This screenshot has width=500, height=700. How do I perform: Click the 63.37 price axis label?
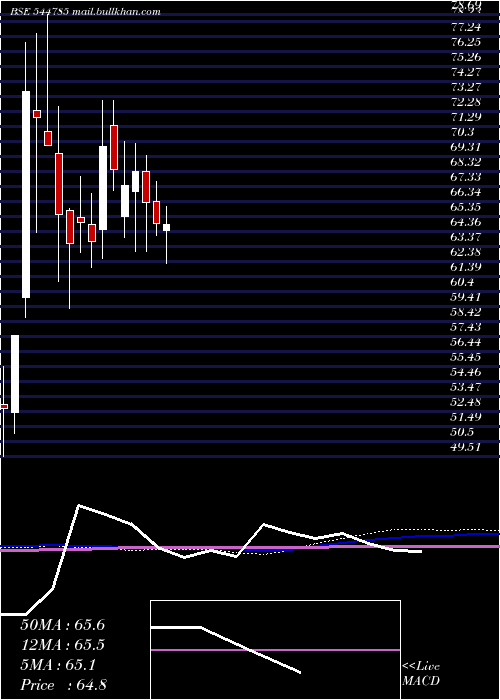466,237
